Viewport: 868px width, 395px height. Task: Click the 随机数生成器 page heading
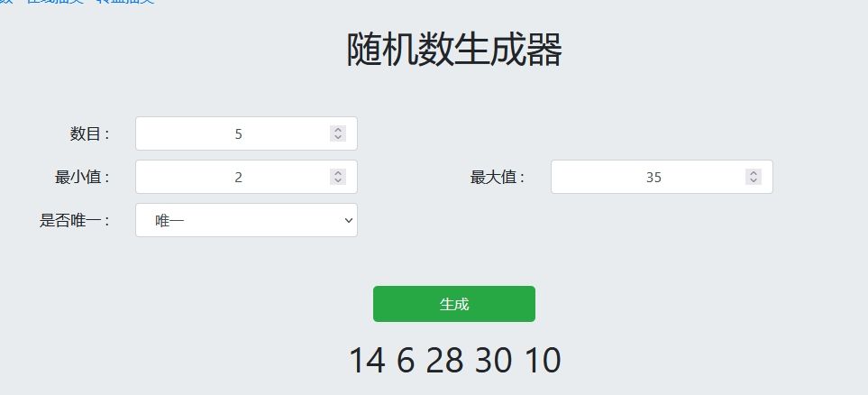[x=454, y=50]
